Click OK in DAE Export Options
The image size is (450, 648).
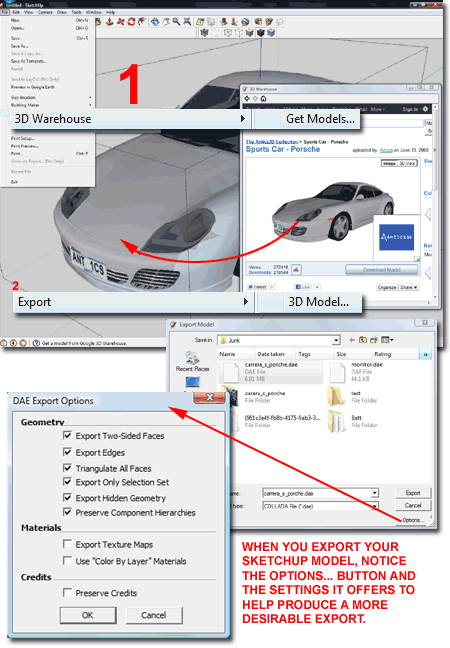click(88, 615)
